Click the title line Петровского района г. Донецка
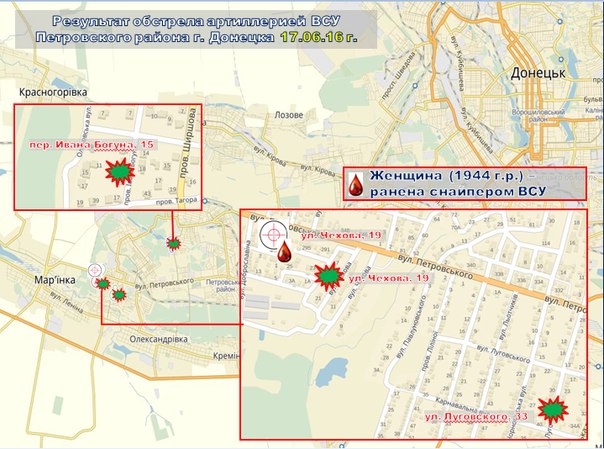The width and height of the screenshot is (604, 449). click(x=155, y=38)
